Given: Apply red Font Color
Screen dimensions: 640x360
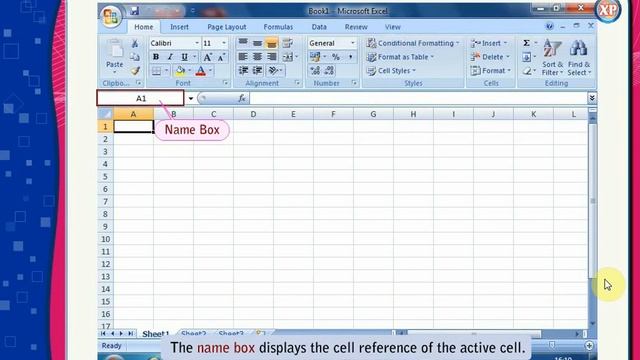Looking at the screenshot, I should coord(200,71).
